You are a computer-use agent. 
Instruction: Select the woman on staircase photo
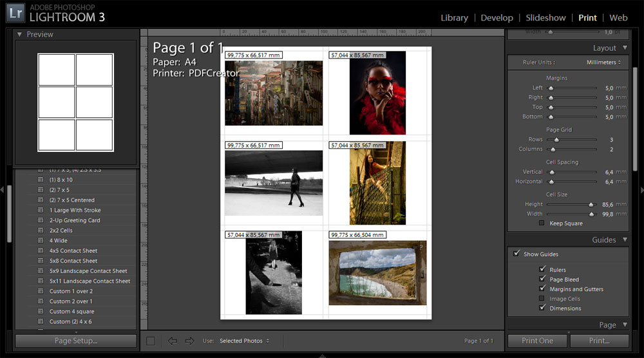[377, 183]
